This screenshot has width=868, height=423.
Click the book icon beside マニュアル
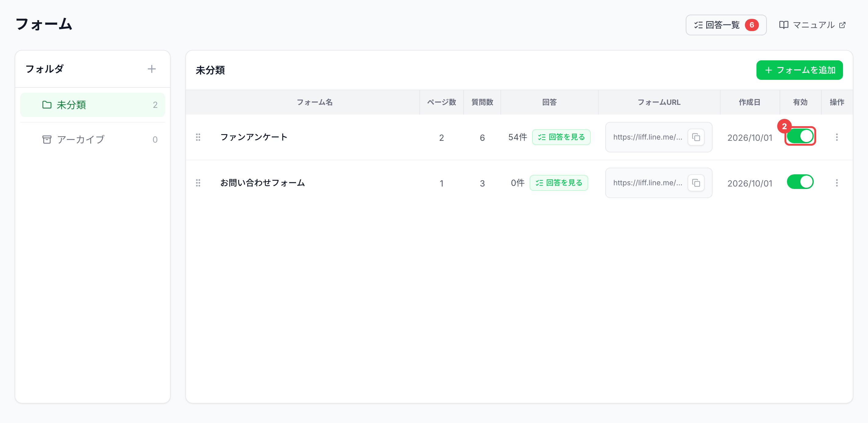[x=783, y=25]
